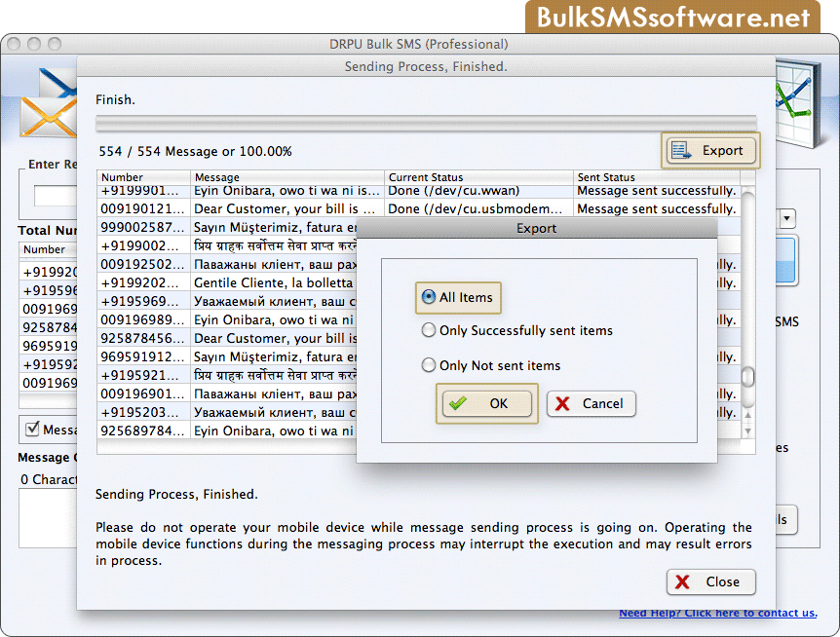840x637 pixels.
Task: Choose Only Successfully sent items option
Action: (429, 330)
